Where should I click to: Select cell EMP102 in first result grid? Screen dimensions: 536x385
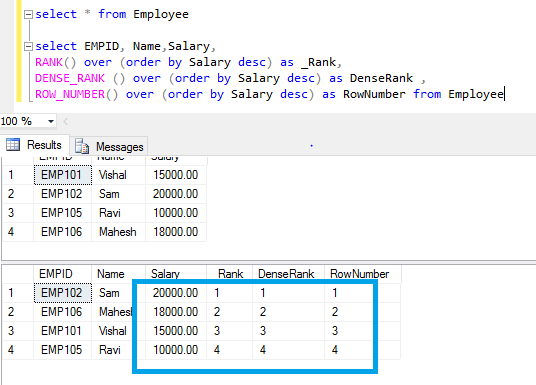[x=63, y=194]
